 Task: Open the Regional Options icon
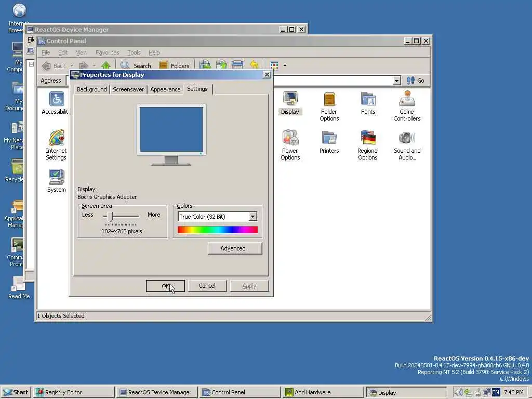(x=368, y=145)
